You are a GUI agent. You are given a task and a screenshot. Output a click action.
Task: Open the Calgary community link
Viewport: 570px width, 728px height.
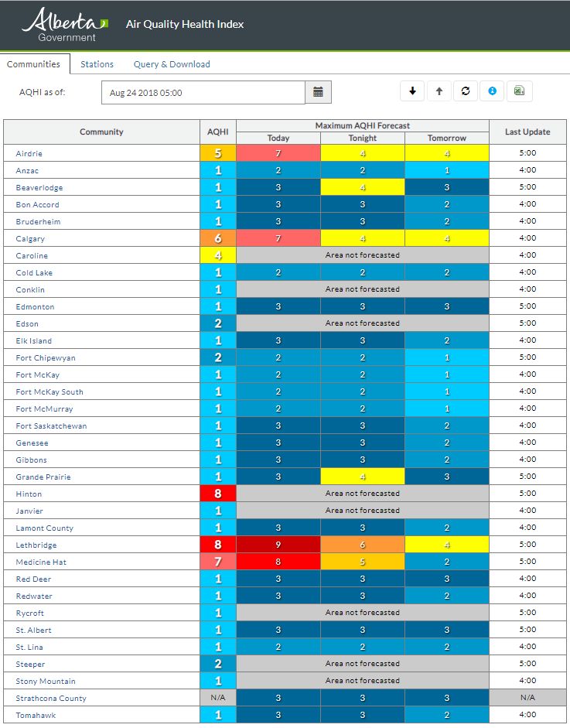[x=30, y=239]
